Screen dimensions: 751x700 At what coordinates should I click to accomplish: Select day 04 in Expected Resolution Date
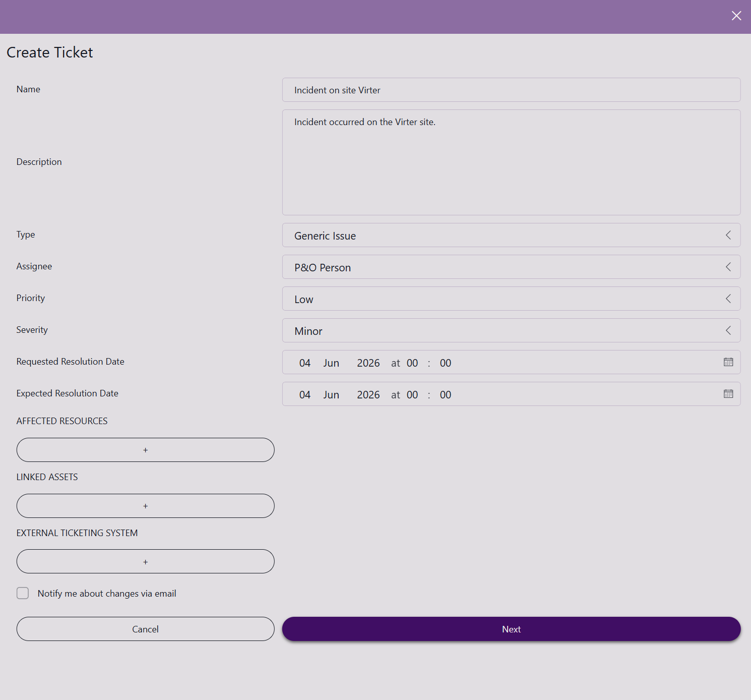[x=305, y=395]
